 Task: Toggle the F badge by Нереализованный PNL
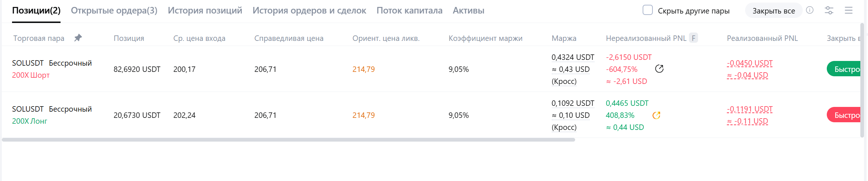click(693, 38)
